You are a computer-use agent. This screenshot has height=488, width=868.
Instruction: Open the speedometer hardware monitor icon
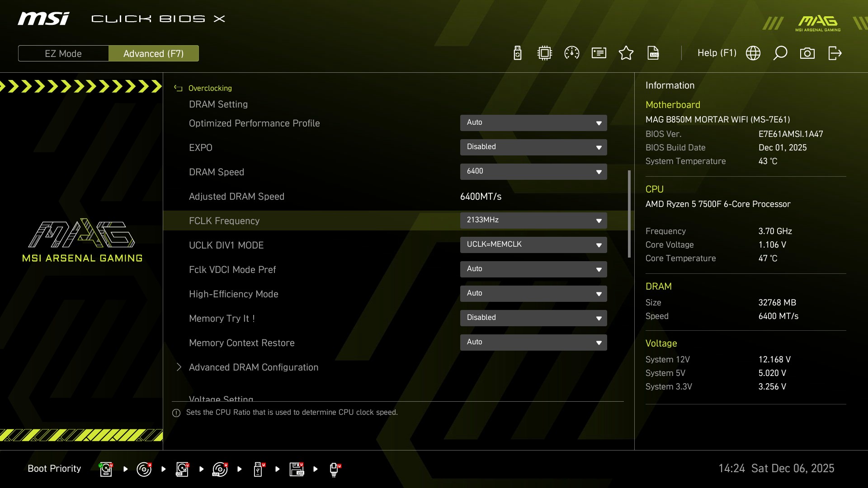coord(572,53)
